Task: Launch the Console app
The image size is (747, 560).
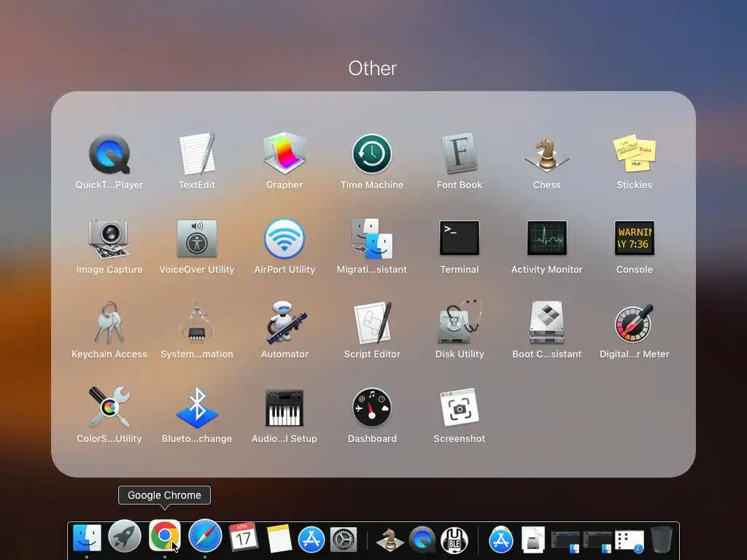Action: tap(634, 238)
